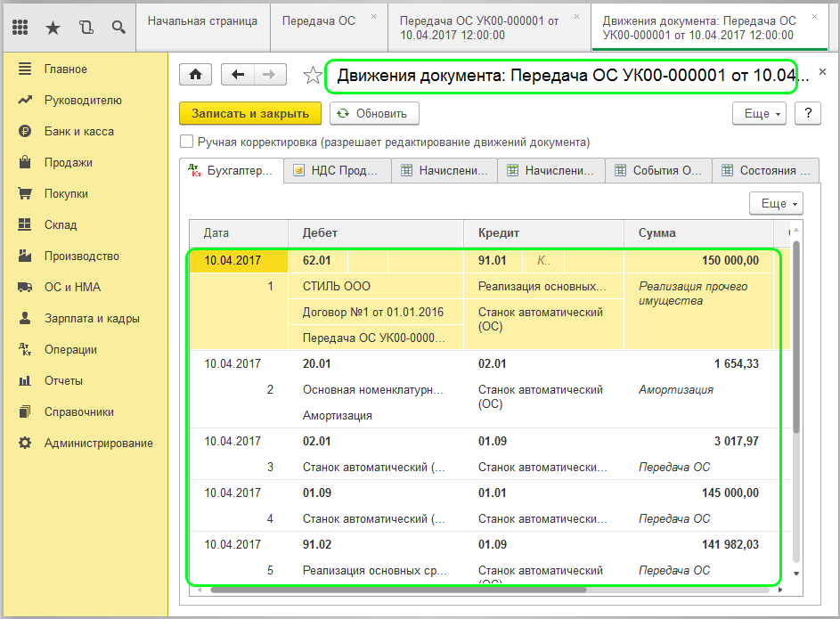Open Продажи section in sidebar
This screenshot has height=619, width=840.
(x=68, y=162)
